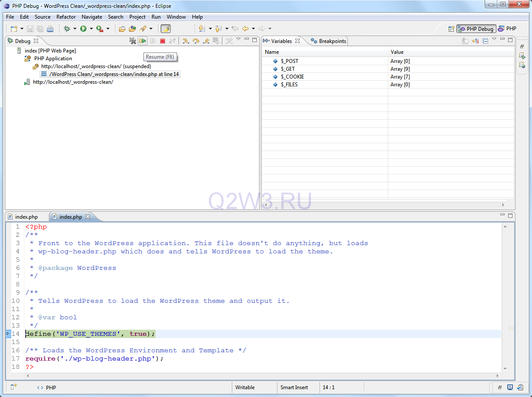Open the Debug view menu triangle
The width and height of the screenshot is (532, 397).
(x=238, y=39)
